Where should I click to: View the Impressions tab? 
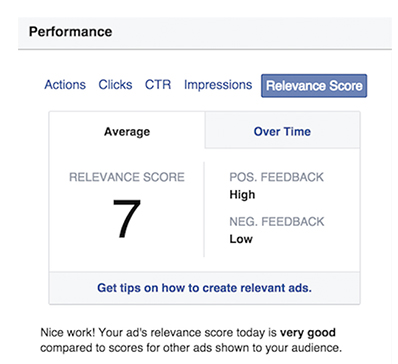(x=218, y=85)
